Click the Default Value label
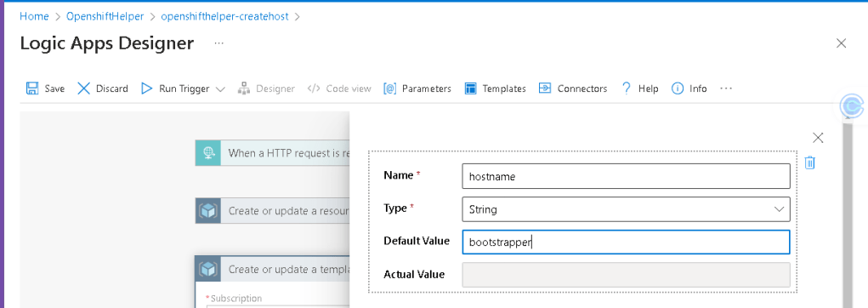Image resolution: width=868 pixels, height=308 pixels. point(417,241)
